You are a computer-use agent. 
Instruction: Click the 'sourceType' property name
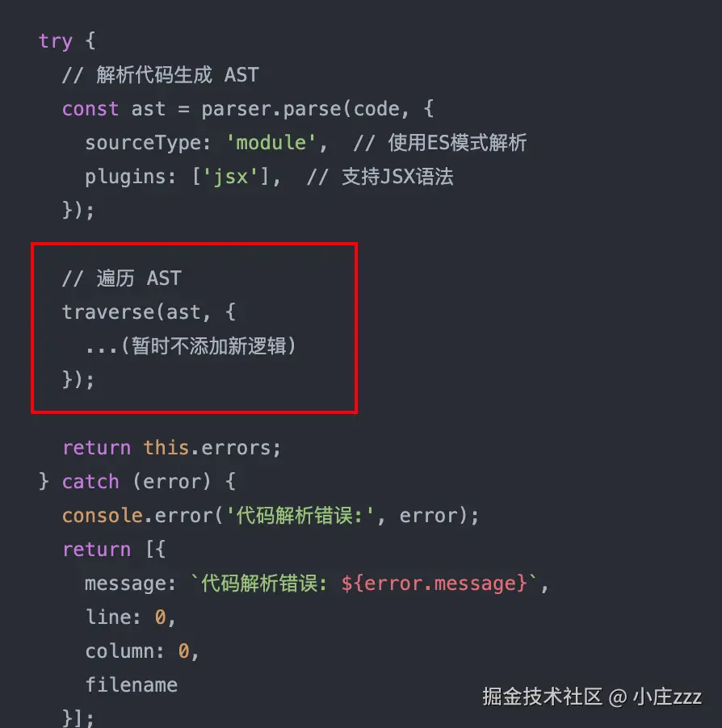(142, 143)
